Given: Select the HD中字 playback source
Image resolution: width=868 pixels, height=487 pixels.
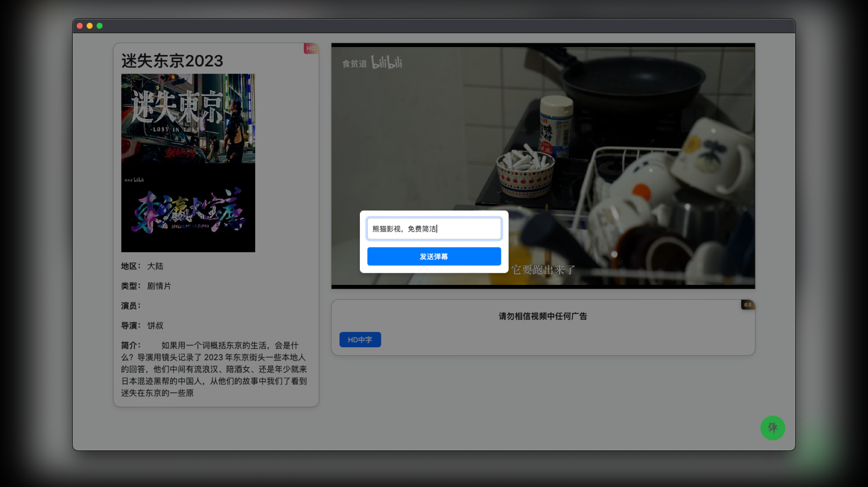Looking at the screenshot, I should [360, 340].
